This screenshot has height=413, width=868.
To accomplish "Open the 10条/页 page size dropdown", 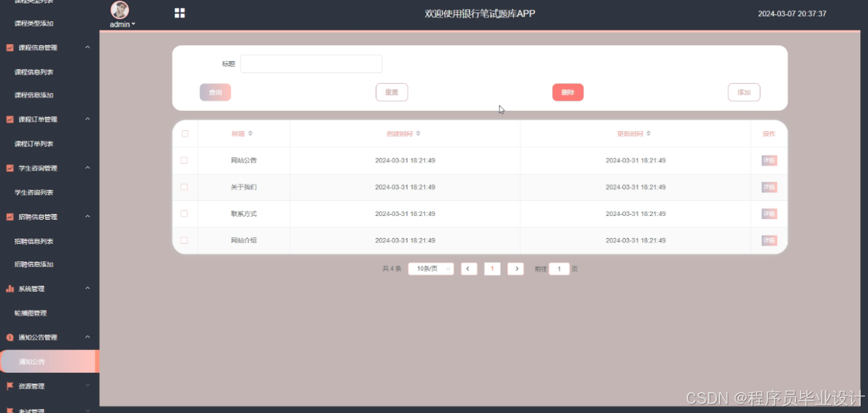I will tap(430, 268).
